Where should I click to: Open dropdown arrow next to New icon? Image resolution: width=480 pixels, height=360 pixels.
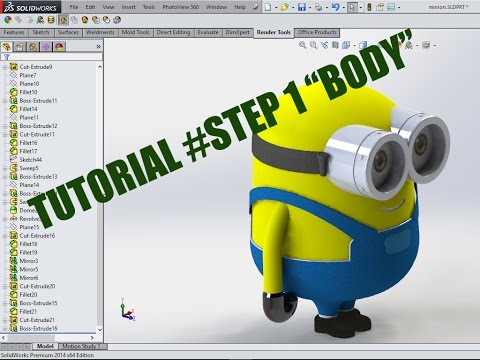pos(276,7)
